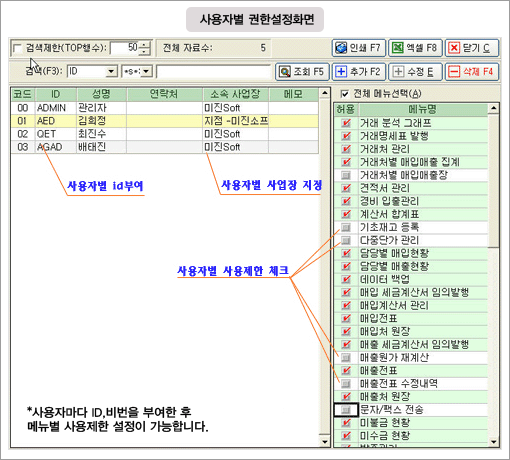Increase the TOP row count spinner
510x460 pixels.
pyautogui.click(x=144, y=45)
